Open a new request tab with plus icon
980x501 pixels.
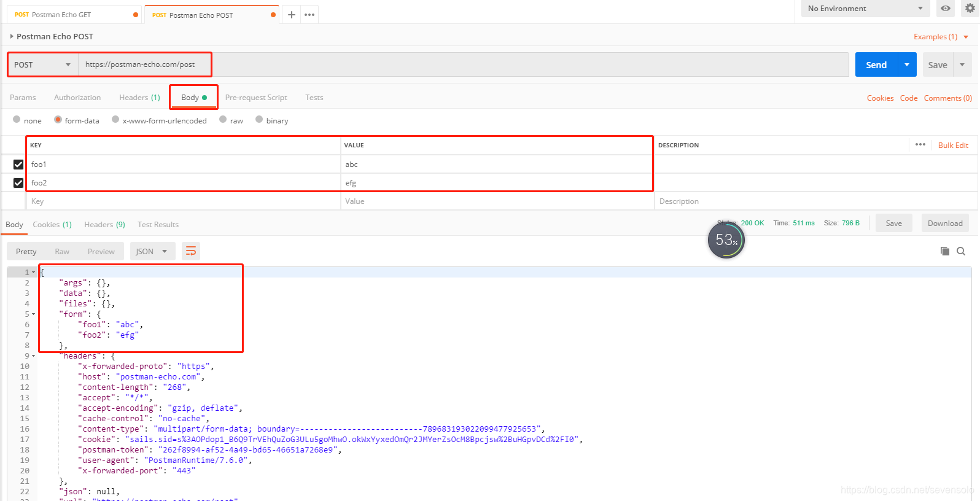tap(292, 15)
